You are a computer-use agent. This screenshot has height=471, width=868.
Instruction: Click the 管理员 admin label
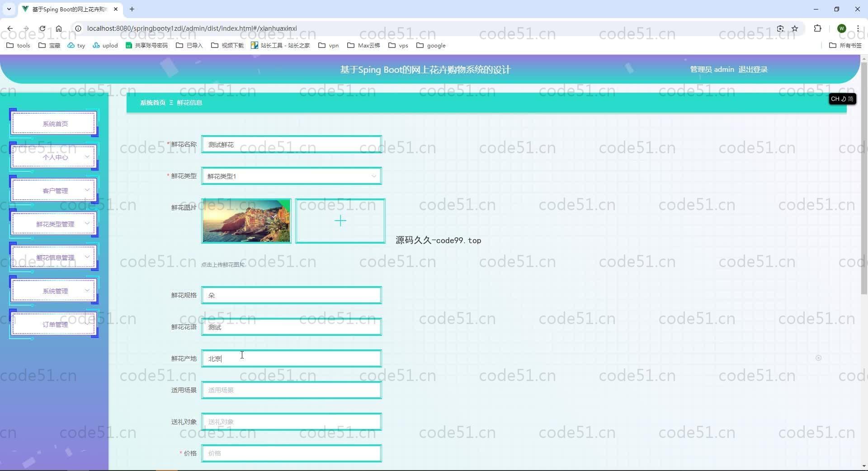[712, 70]
